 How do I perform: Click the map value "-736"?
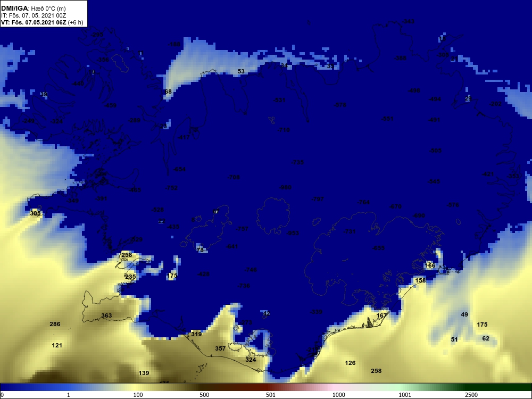[x=244, y=286]
